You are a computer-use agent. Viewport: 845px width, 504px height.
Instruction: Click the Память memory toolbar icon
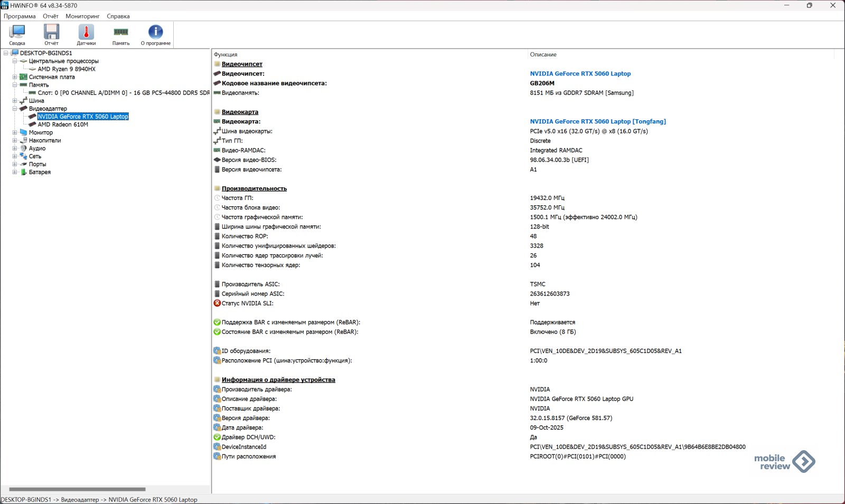click(x=121, y=35)
